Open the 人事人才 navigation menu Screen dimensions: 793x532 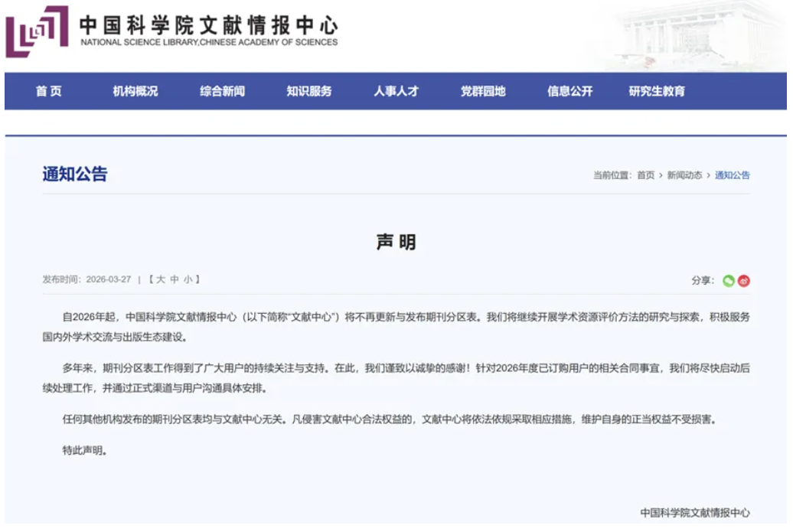click(396, 91)
